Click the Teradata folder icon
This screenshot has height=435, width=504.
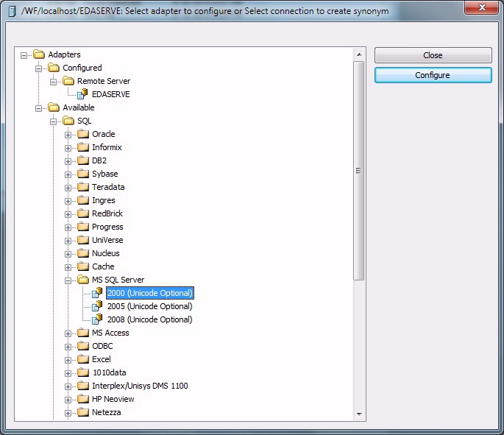pyautogui.click(x=83, y=186)
